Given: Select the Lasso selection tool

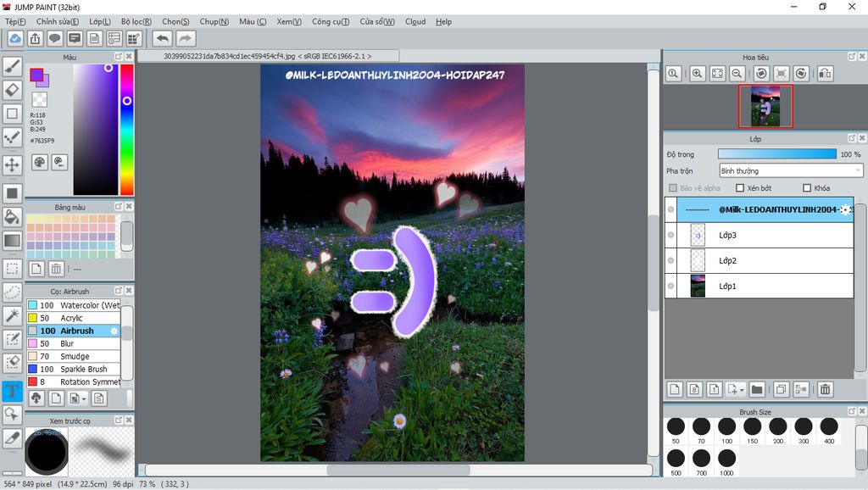Looking at the screenshot, I should tap(12, 292).
